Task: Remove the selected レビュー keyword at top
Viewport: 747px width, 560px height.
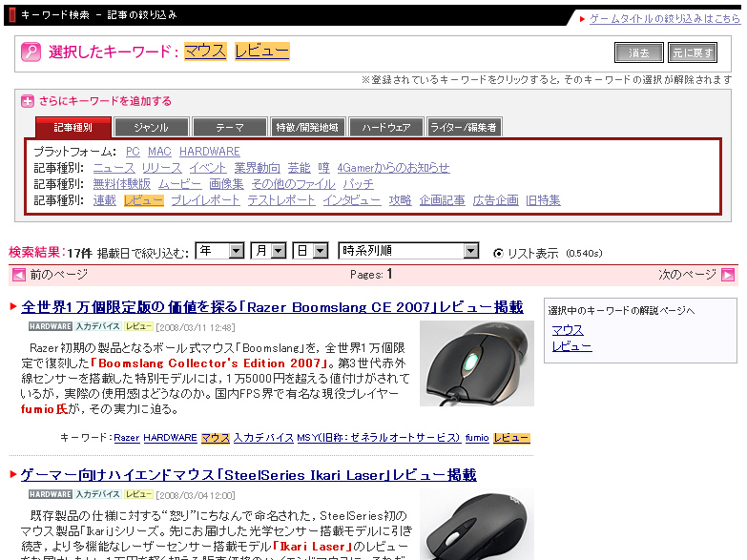Action: (x=262, y=51)
